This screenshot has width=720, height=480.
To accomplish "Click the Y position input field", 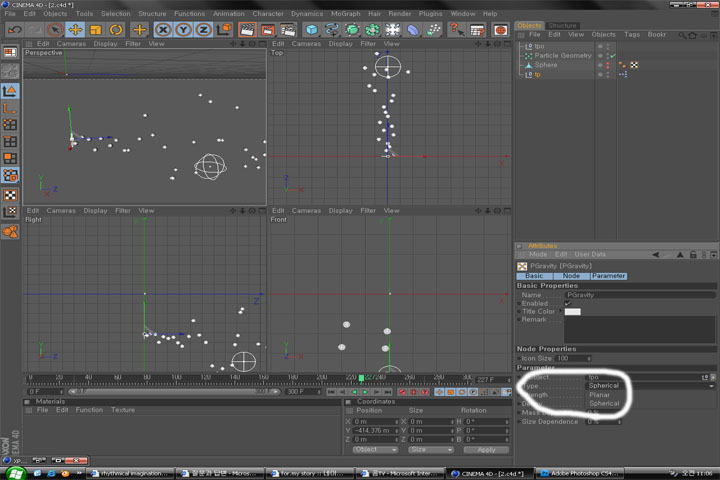I will [374, 430].
